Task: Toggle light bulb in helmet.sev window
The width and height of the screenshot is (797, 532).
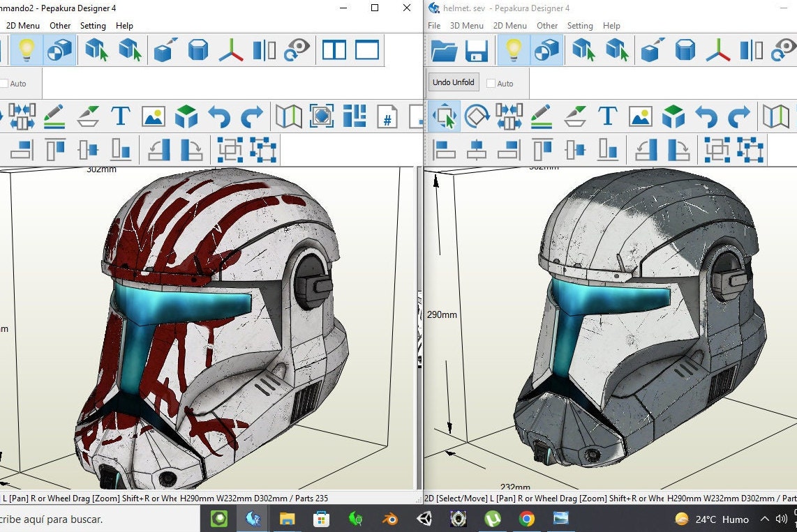Action: pos(514,50)
